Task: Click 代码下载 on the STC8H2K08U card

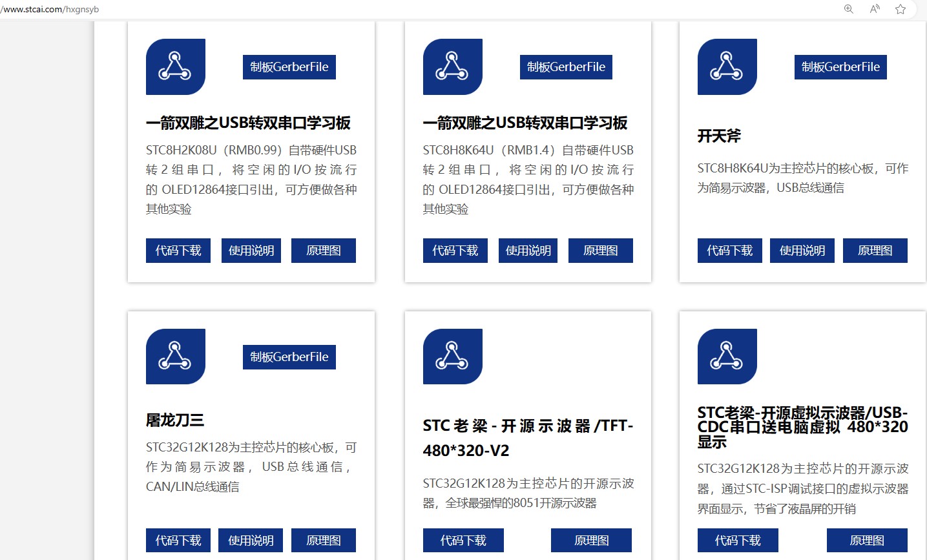Action: pyautogui.click(x=178, y=251)
